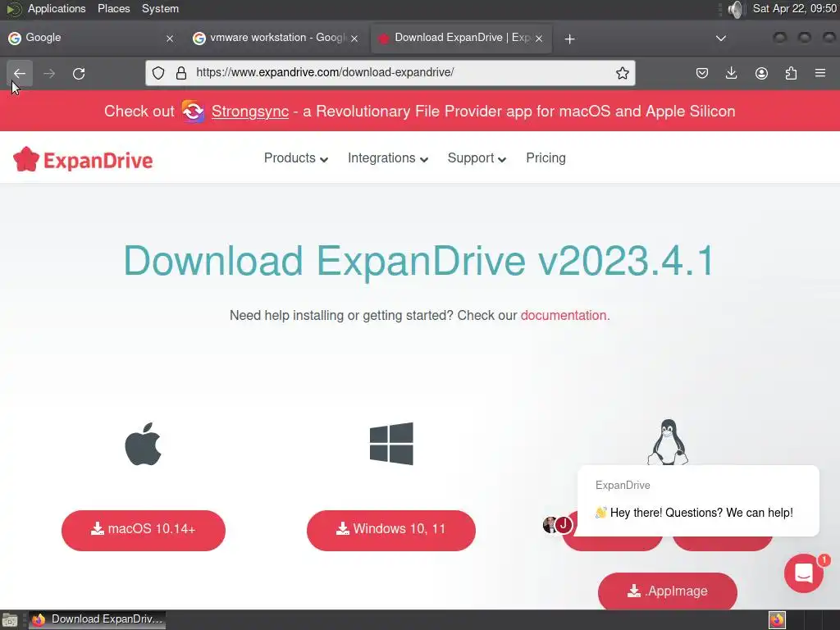
Task: Open the Pricing page
Action: tap(546, 158)
